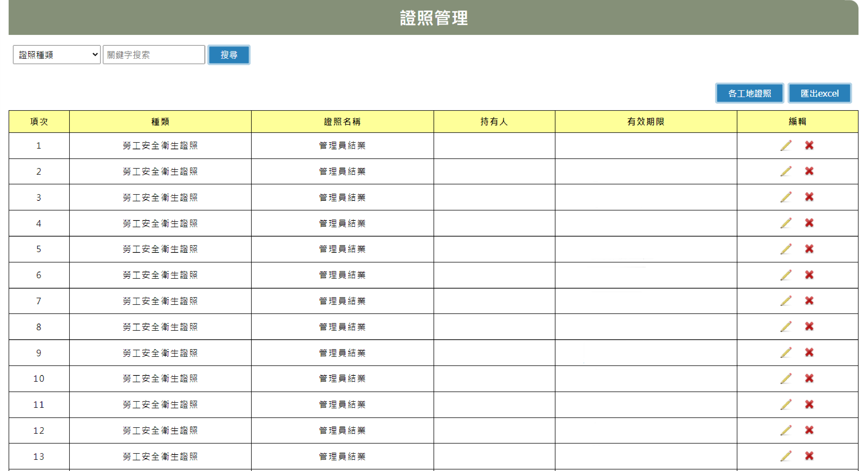Image resolution: width=868 pixels, height=471 pixels.
Task: Remove row 2 using the red X
Action: click(x=809, y=171)
